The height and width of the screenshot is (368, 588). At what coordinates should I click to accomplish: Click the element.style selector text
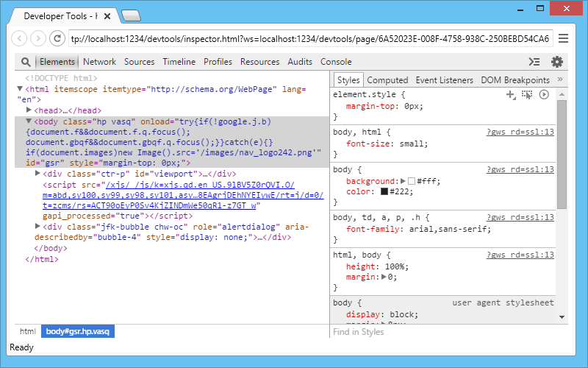pos(365,94)
